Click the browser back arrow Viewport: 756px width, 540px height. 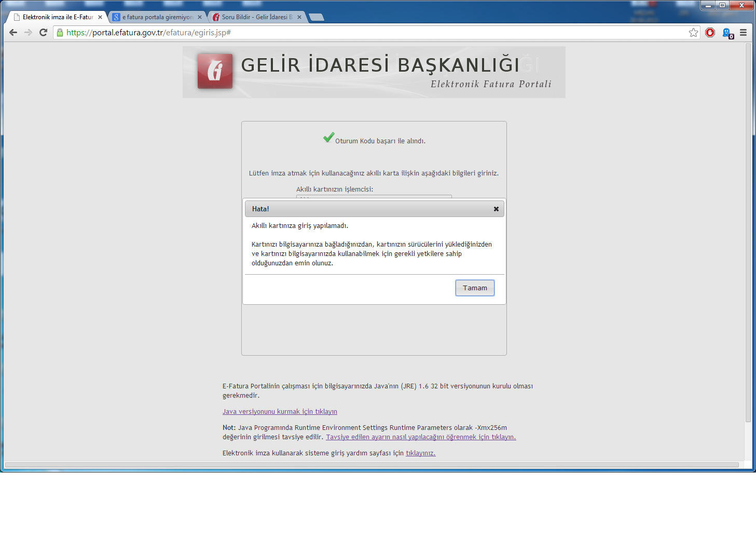coord(13,33)
